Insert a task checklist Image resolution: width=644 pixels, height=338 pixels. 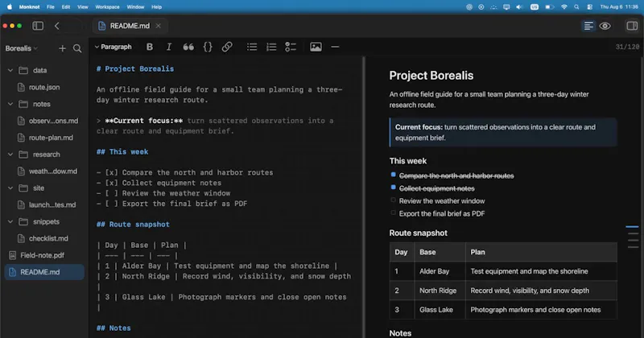[x=291, y=47]
